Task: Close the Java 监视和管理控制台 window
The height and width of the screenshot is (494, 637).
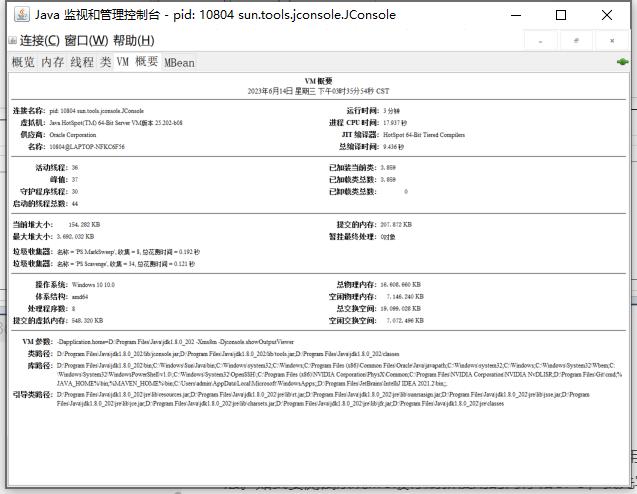Action: 607,15
